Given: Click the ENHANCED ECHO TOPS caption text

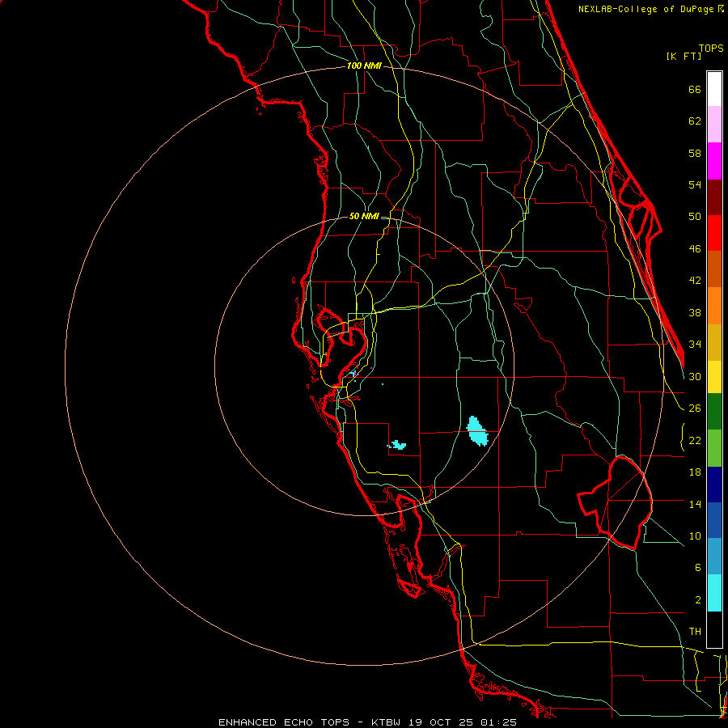Looking at the screenshot, I should coord(284,722).
